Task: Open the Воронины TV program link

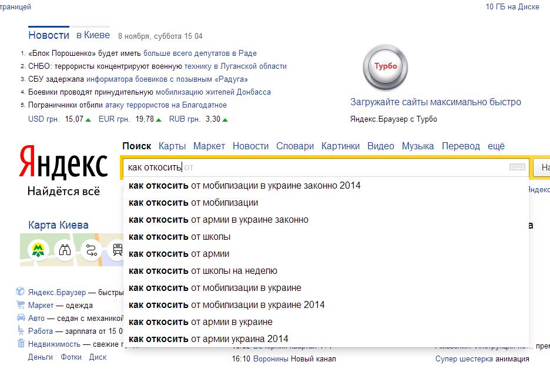Action: click(271, 359)
